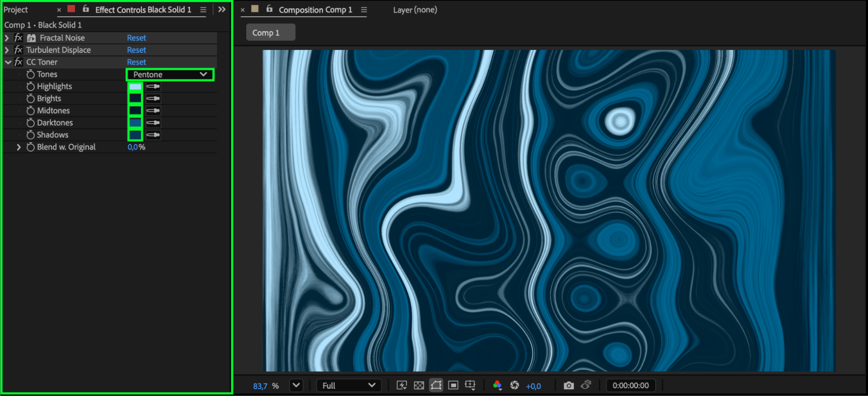Open the magnification ratio dropdown arrow

296,385
